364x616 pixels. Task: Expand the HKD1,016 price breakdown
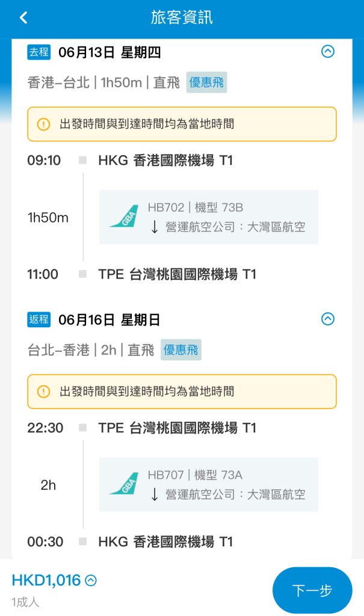pos(91,581)
